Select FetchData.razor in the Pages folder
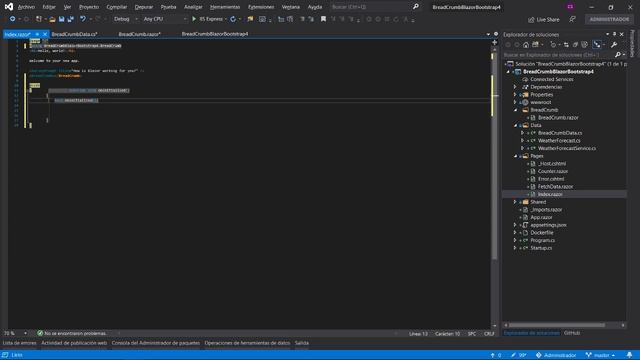Viewport: 640px width, 360px height. tap(555, 187)
